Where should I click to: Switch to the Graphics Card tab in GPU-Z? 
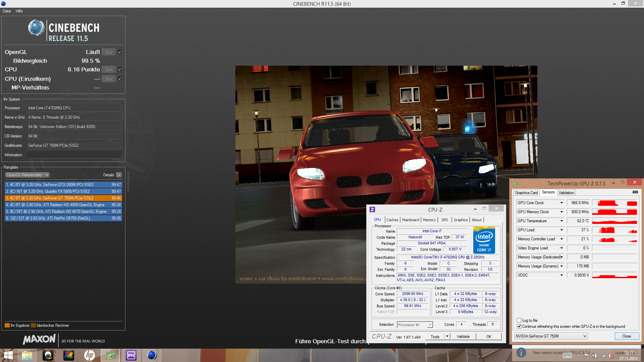(526, 193)
